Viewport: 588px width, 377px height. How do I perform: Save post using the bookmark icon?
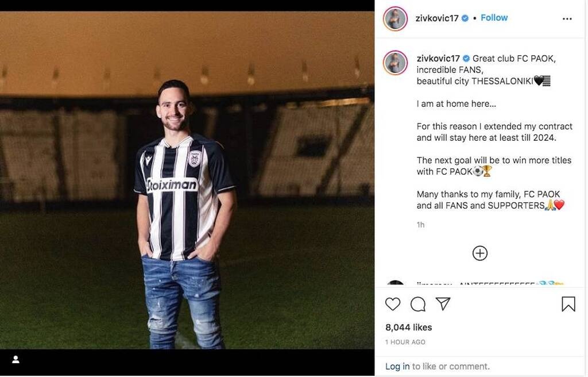(x=568, y=304)
